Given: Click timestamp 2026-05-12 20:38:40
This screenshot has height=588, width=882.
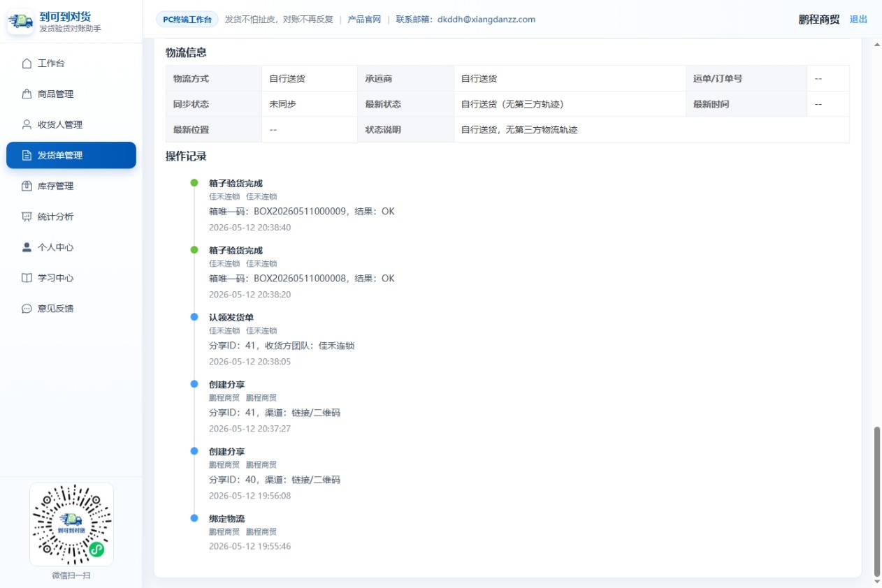Looking at the screenshot, I should 250,228.
